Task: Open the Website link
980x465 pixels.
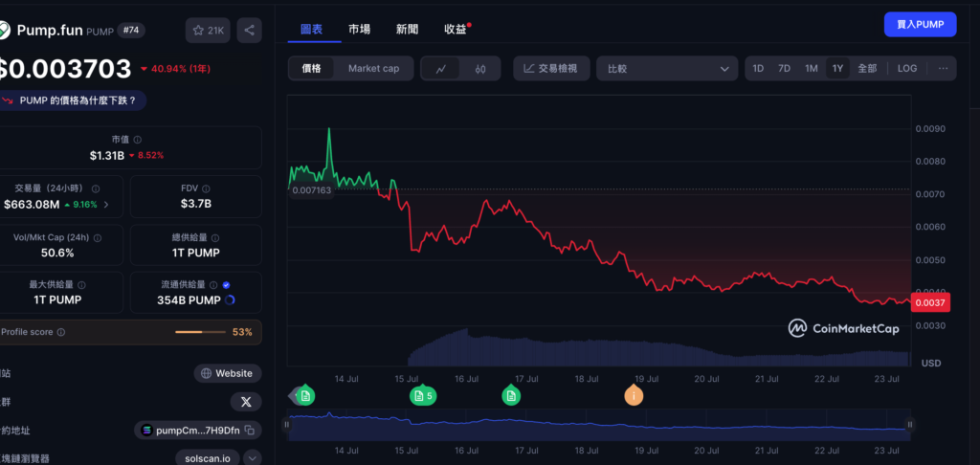Action: (x=228, y=374)
